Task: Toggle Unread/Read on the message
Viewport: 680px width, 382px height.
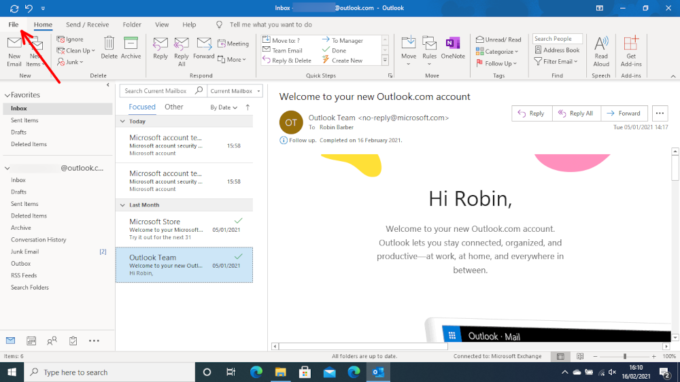Action: click(x=498, y=39)
